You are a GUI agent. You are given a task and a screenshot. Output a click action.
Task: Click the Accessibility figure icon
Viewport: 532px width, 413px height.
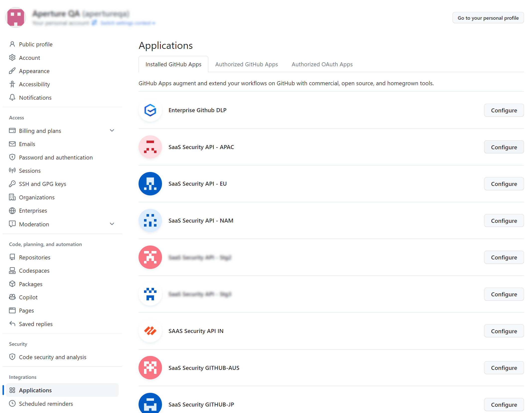point(12,84)
